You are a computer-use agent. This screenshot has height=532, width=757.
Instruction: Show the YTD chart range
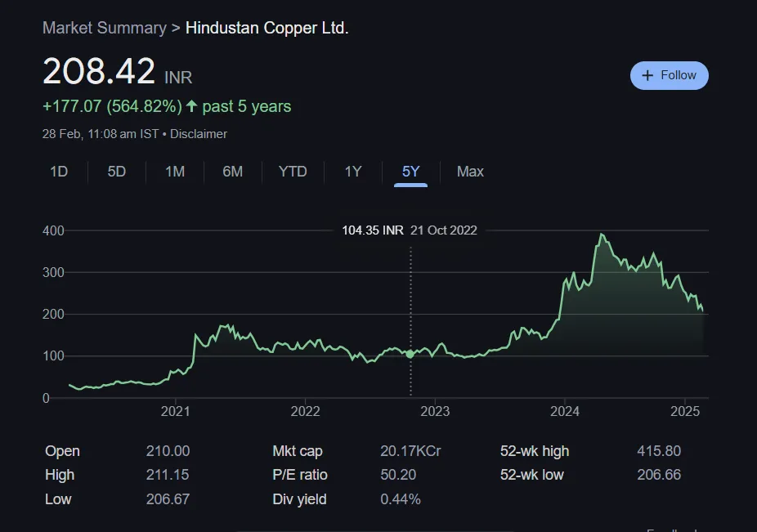293,172
